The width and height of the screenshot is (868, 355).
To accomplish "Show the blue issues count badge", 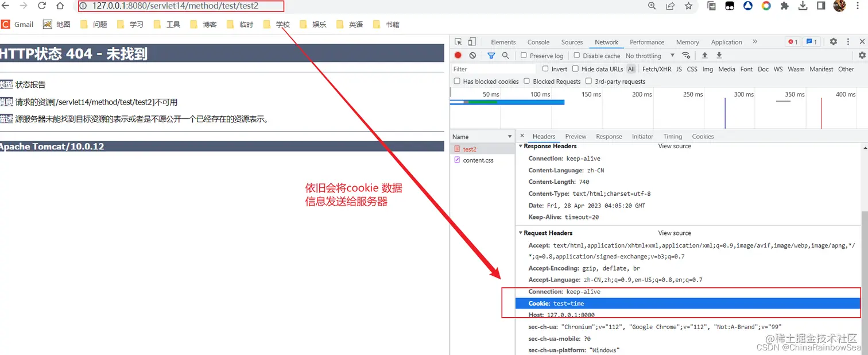I will click(x=811, y=42).
